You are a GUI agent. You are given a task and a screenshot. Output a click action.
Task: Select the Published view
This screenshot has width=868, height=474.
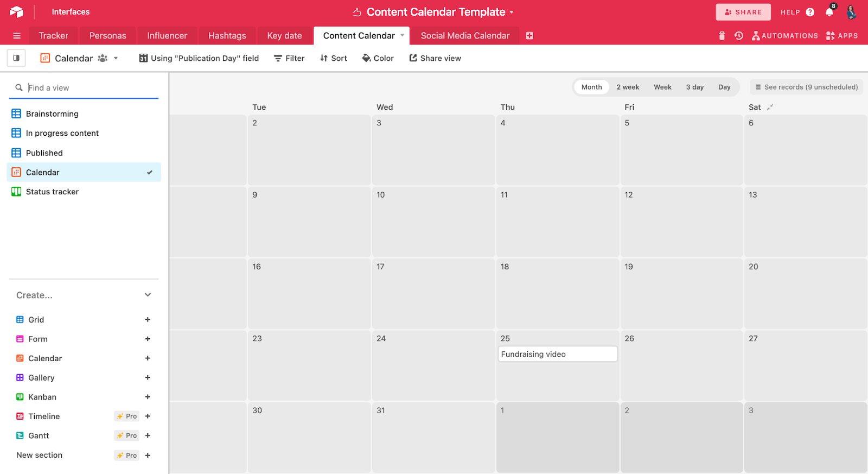(x=84, y=153)
